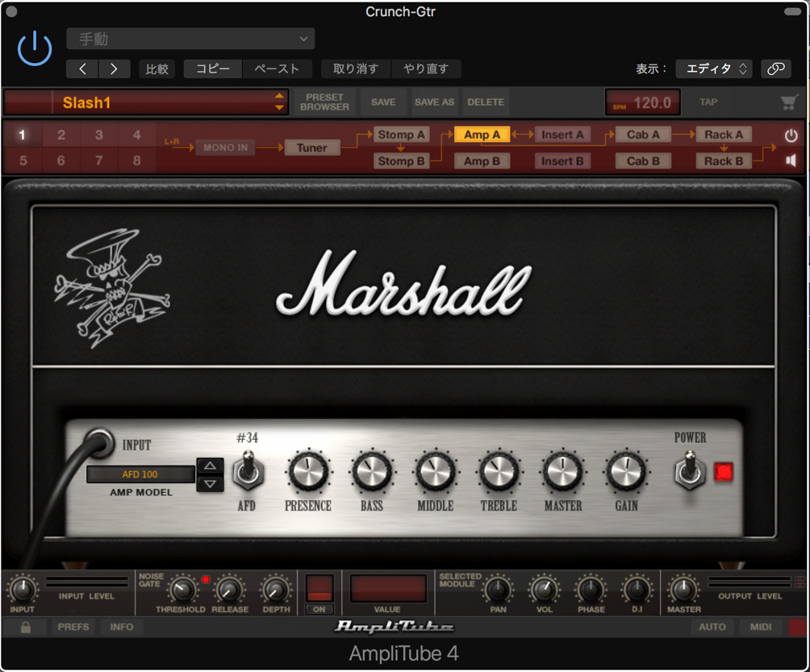This screenshot has width=810, height=672.
Task: Step preset with Slash1 up/down arrows
Action: (x=279, y=102)
